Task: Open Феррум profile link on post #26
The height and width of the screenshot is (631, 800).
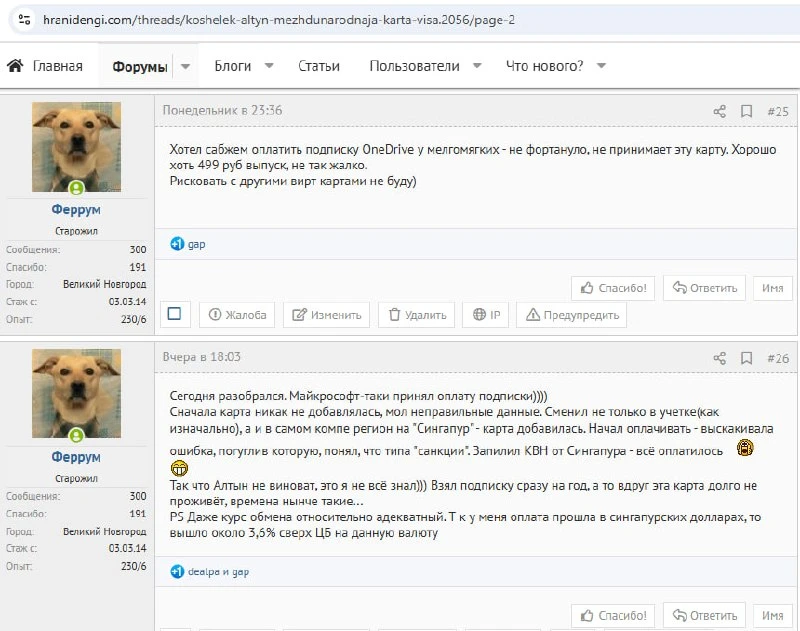Action: coord(76,457)
